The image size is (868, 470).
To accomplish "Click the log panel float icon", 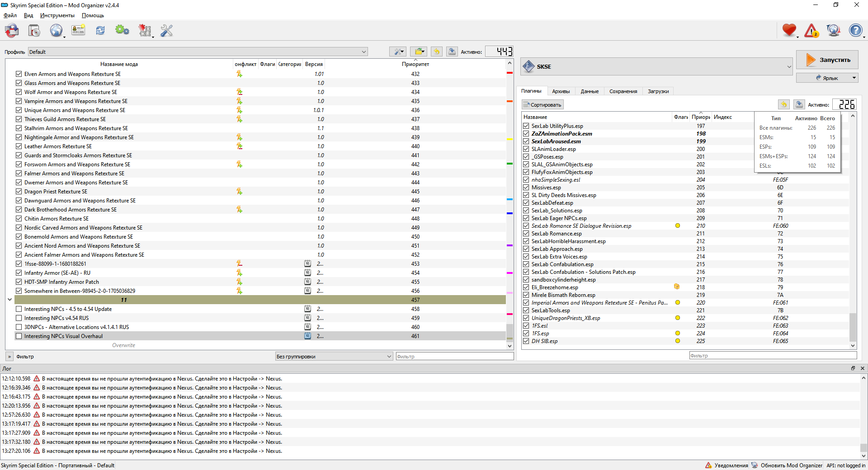I will pyautogui.click(x=853, y=368).
